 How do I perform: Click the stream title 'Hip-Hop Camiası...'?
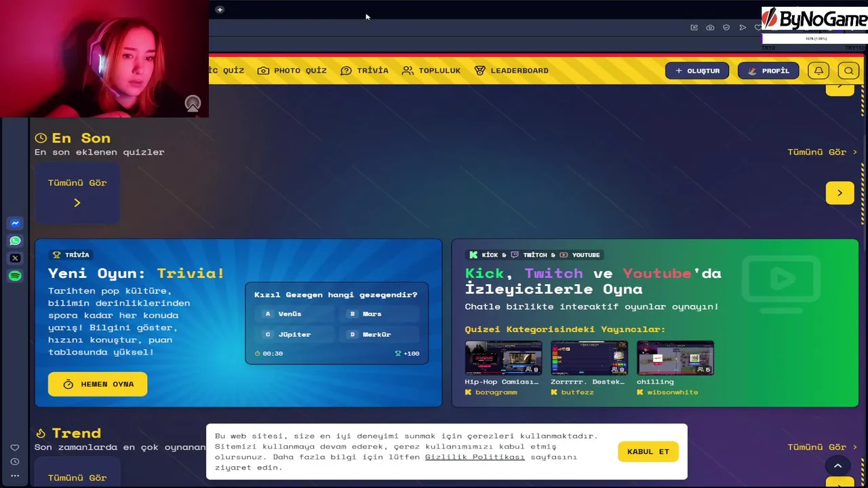(x=502, y=382)
